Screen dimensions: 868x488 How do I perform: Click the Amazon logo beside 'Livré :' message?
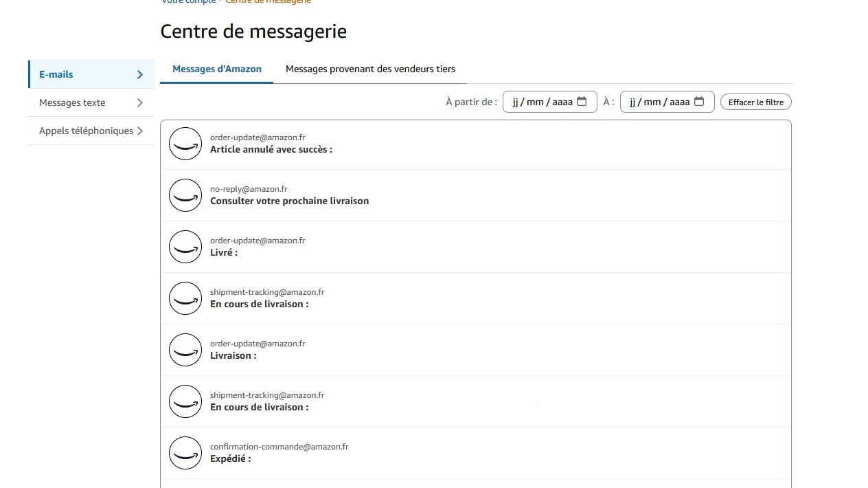tap(185, 247)
